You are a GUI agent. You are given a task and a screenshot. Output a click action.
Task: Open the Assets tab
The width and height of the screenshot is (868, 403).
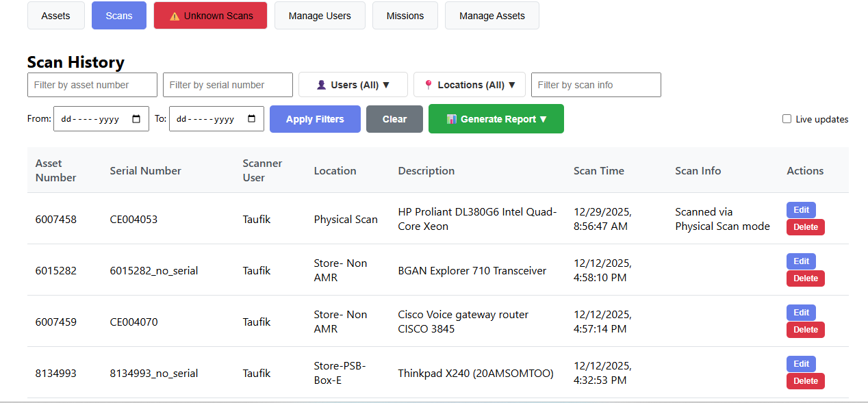click(55, 16)
